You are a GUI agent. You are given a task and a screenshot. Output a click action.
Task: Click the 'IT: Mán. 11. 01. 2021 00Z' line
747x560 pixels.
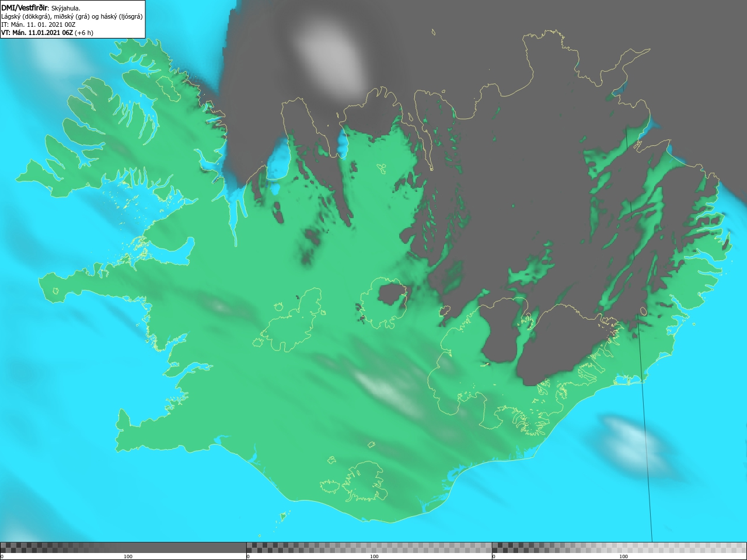point(39,24)
